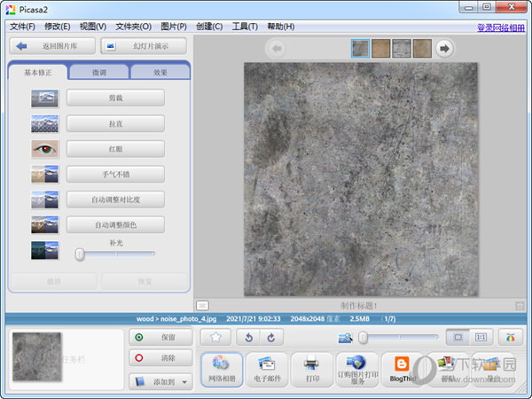Image resolution: width=532 pixels, height=399 pixels.
Task: Click the 返回图片库 button
Action: (51, 45)
